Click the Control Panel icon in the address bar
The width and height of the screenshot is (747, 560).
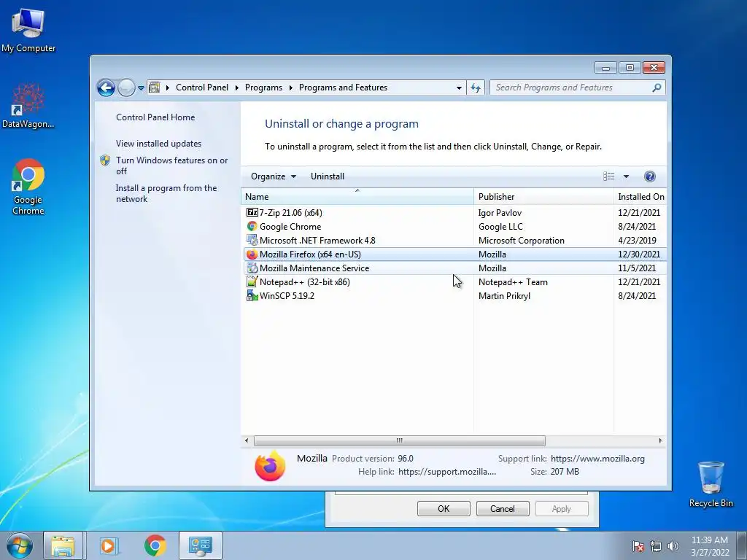[155, 87]
